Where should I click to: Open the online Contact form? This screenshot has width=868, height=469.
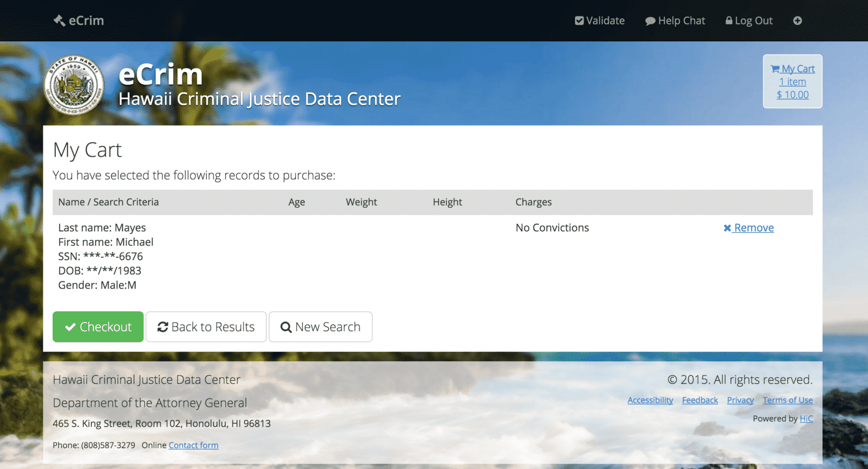[194, 445]
